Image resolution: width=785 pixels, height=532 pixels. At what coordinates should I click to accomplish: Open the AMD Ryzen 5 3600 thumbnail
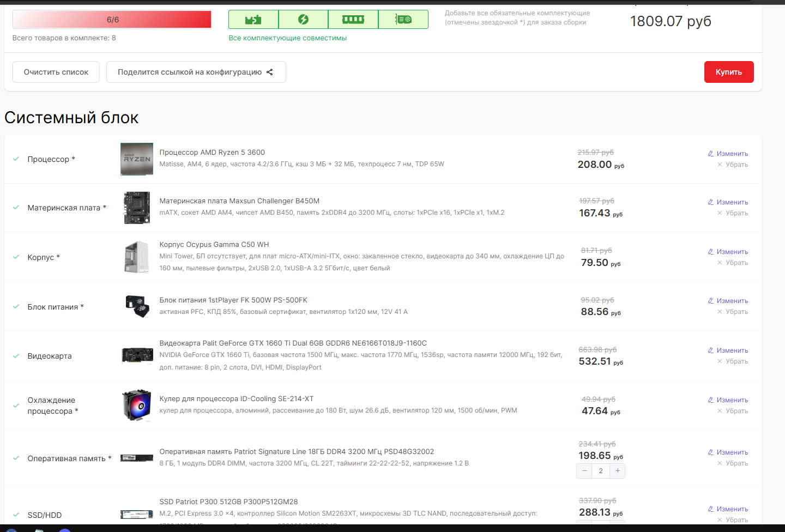click(x=137, y=159)
